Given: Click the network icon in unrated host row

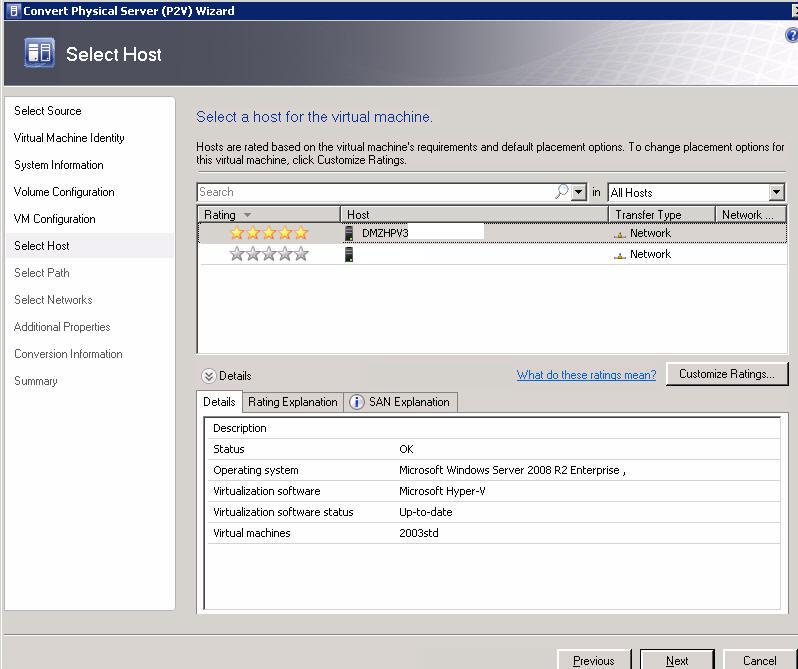Looking at the screenshot, I should point(619,255).
